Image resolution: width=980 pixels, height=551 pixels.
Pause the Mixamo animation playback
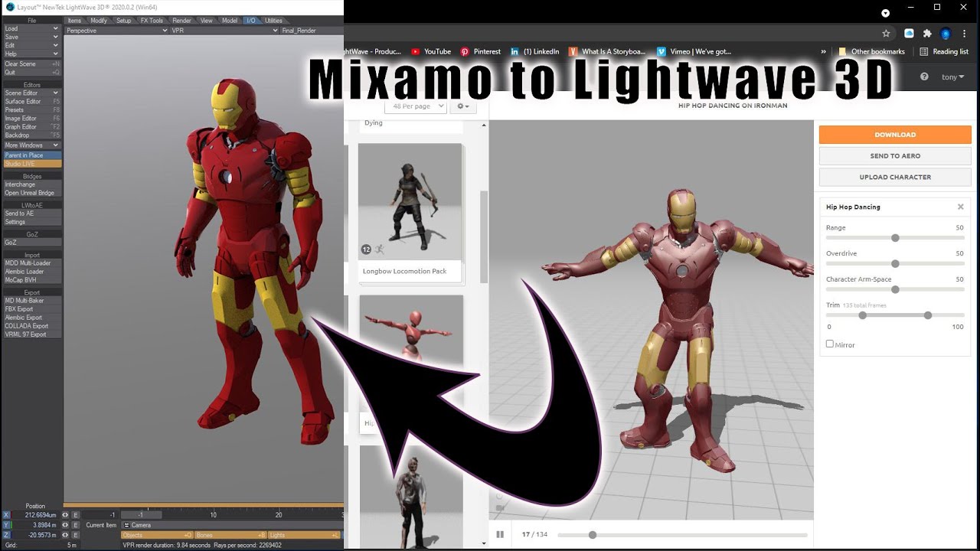click(500, 534)
